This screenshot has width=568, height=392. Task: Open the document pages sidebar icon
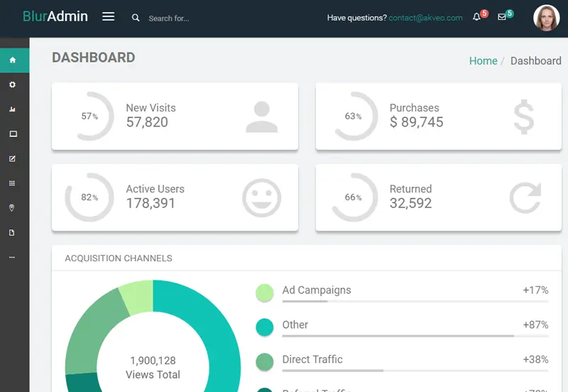pyautogui.click(x=11, y=233)
